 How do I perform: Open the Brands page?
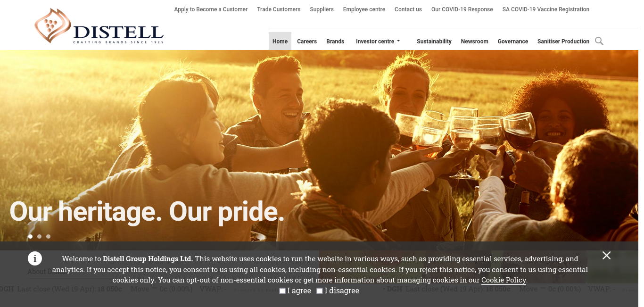tap(335, 41)
